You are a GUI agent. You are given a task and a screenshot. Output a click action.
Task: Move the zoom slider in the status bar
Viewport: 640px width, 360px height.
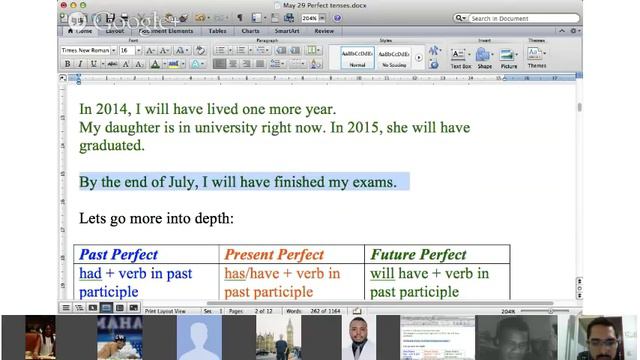pos(551,311)
